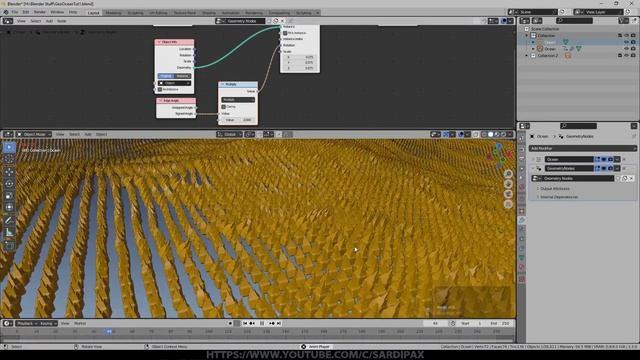This screenshot has height=360, width=640.
Task: Switch to the Shading workspace tab
Action: point(209,13)
